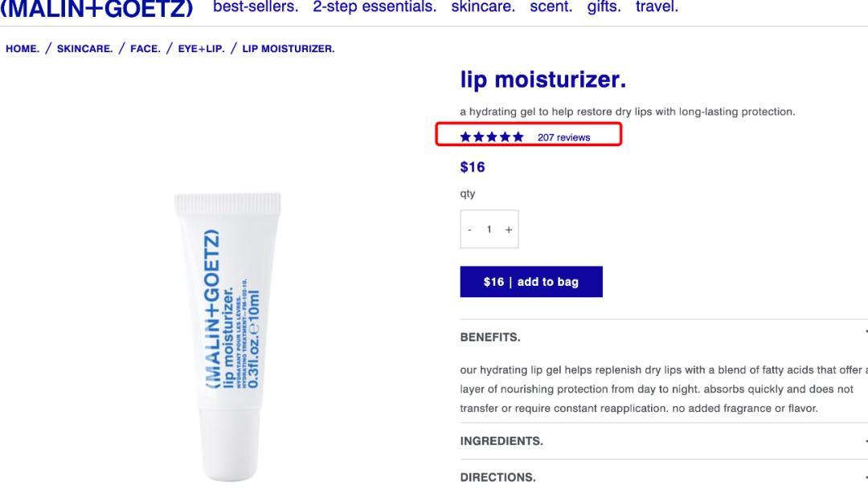This screenshot has width=868, height=489.
Task: Go to SKINCARE breadcrumb
Action: (x=84, y=49)
